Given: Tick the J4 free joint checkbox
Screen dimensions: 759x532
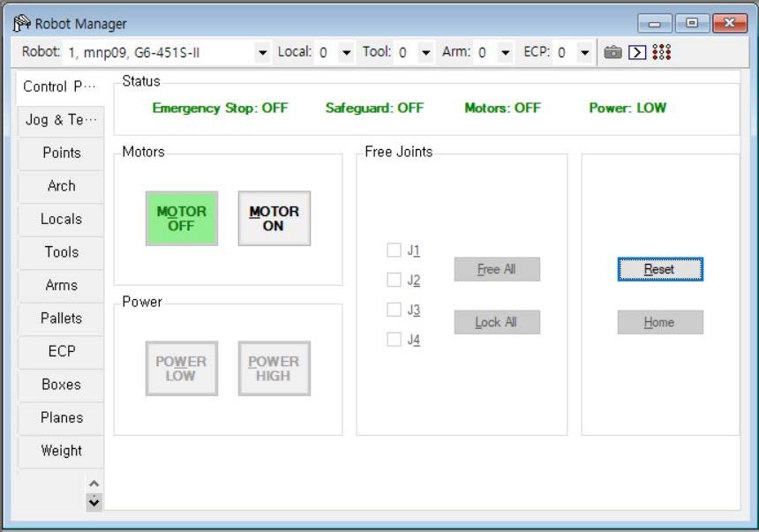Looking at the screenshot, I should click(x=394, y=340).
